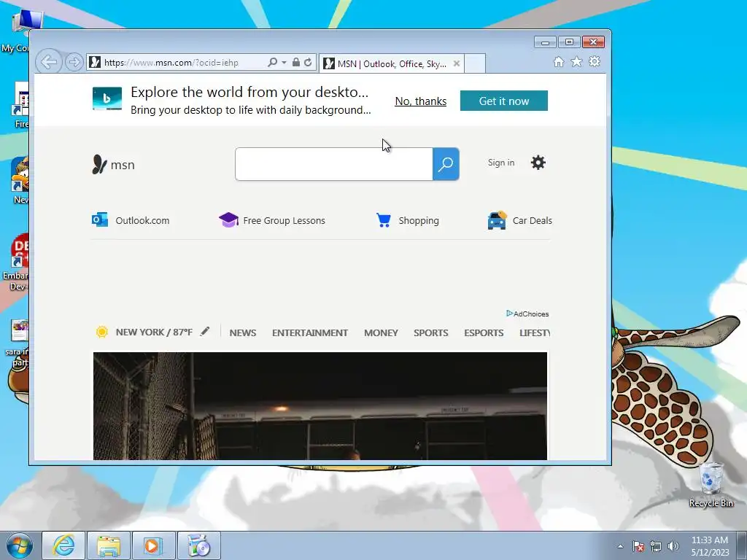Image resolution: width=747 pixels, height=560 pixels.
Task: Click the sunny weather icon
Action: (101, 332)
